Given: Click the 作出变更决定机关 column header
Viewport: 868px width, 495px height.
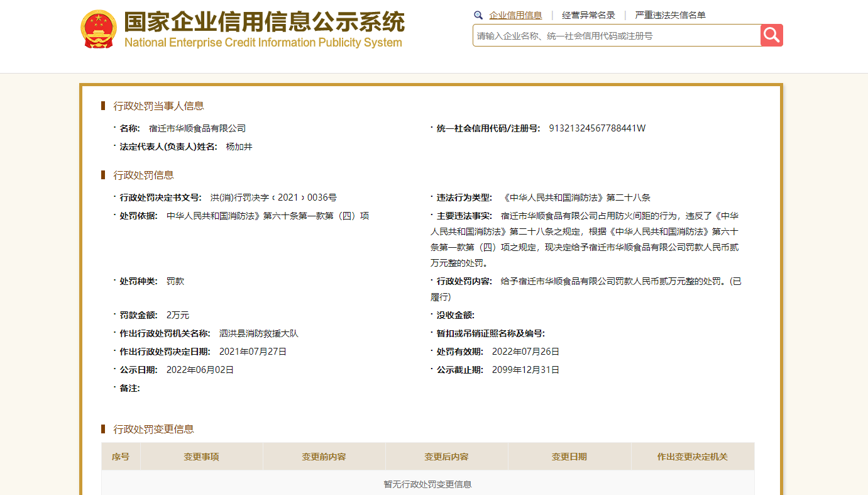Looking at the screenshot, I should [x=693, y=457].
